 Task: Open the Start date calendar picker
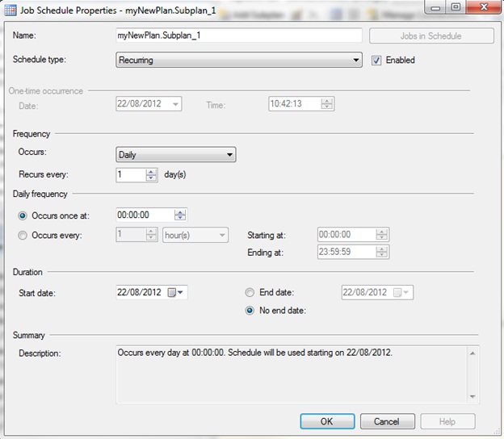(175, 292)
